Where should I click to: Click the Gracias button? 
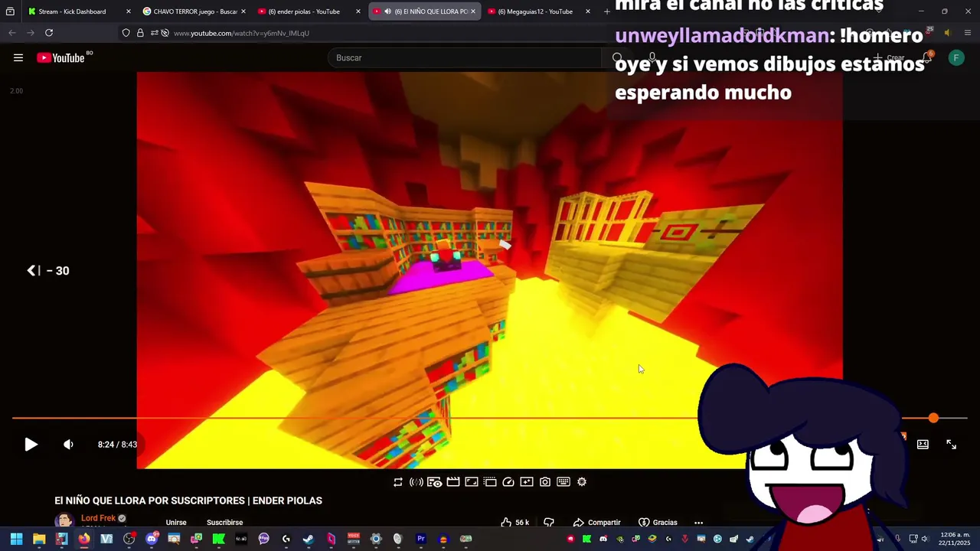click(658, 523)
